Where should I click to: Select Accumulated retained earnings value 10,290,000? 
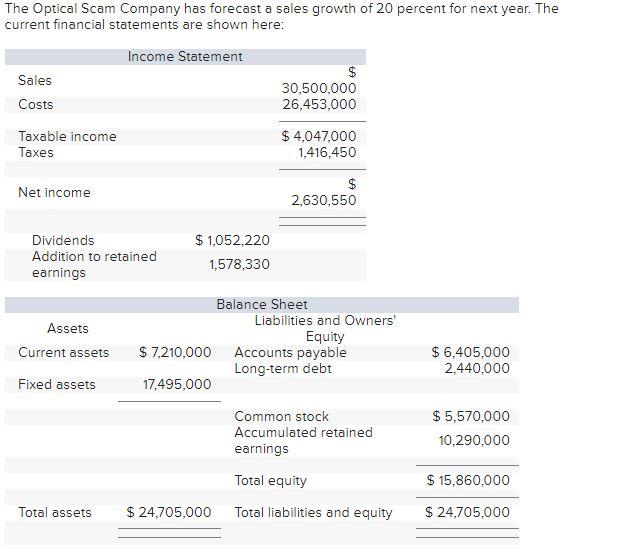(x=474, y=441)
